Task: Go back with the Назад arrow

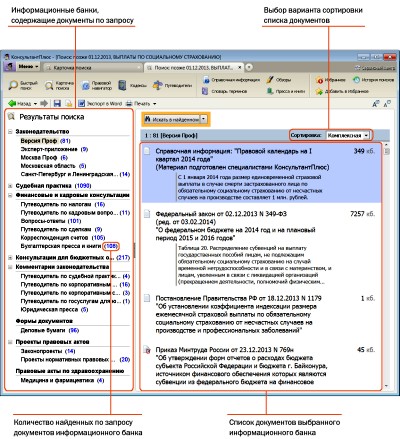Action: click(x=19, y=103)
